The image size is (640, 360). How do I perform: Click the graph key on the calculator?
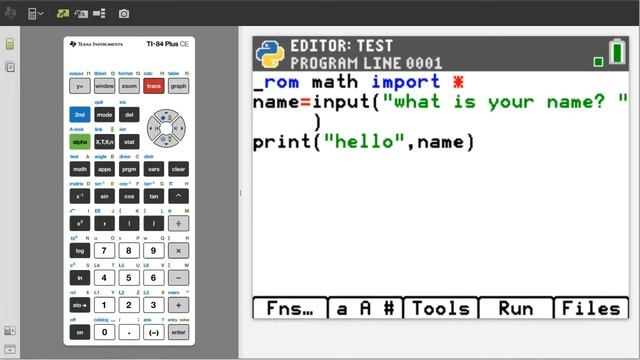pos(178,86)
